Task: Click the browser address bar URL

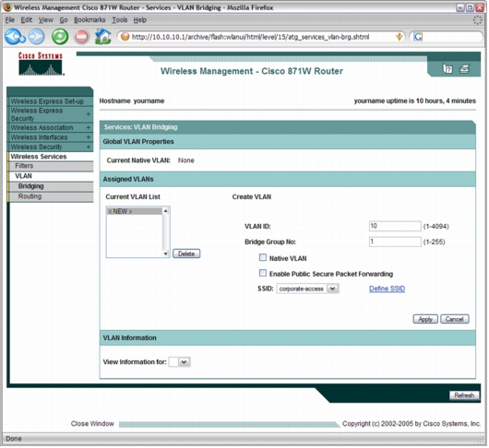Action: 250,37
